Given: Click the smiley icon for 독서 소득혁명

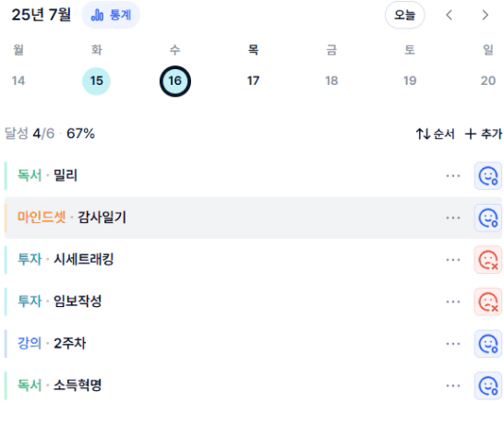Looking at the screenshot, I should [x=488, y=385].
